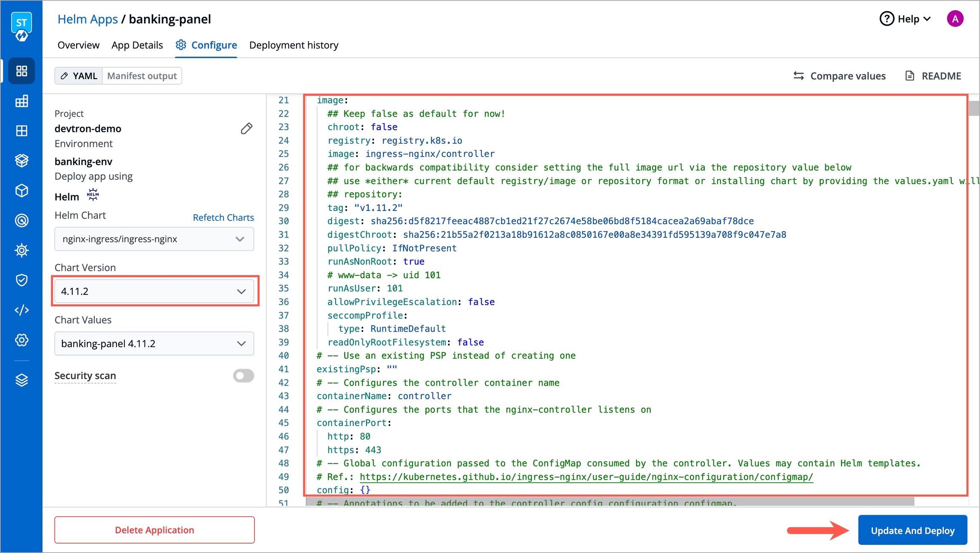This screenshot has width=980, height=553.
Task: Go to the App Details tab
Action: click(x=137, y=45)
